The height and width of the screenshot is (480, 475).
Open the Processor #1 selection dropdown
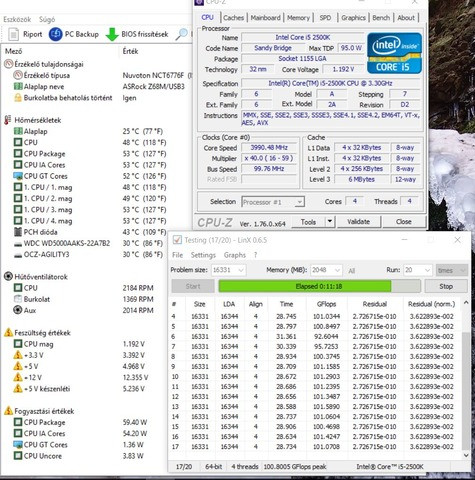(x=273, y=202)
